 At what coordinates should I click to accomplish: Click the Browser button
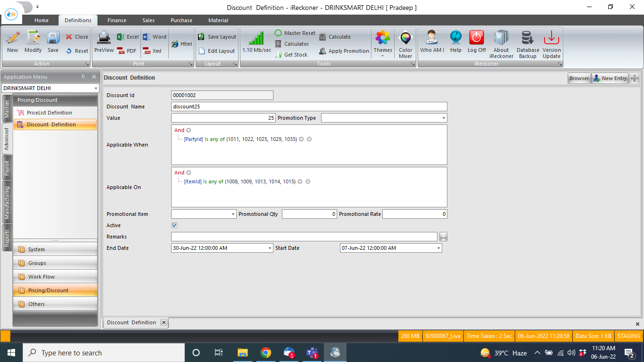point(579,78)
